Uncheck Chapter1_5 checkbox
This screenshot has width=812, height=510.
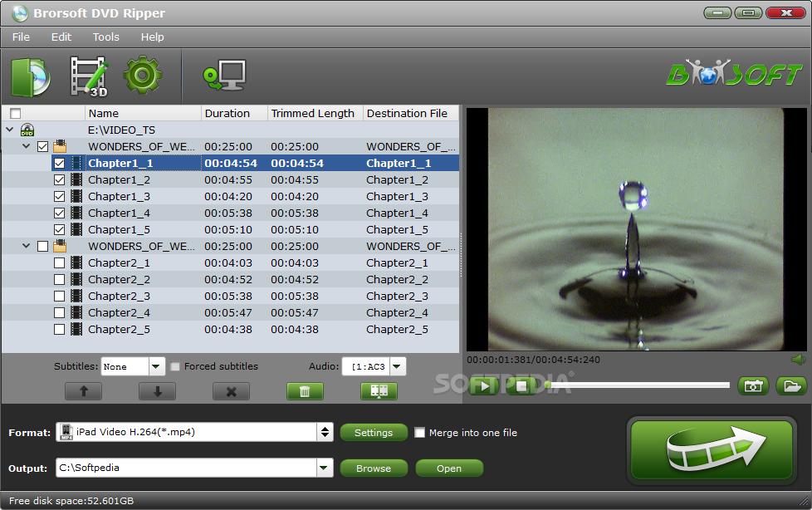(60, 229)
